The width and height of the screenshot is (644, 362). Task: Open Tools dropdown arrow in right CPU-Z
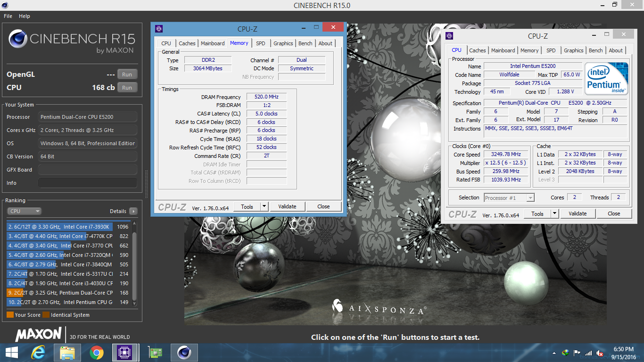click(x=554, y=214)
